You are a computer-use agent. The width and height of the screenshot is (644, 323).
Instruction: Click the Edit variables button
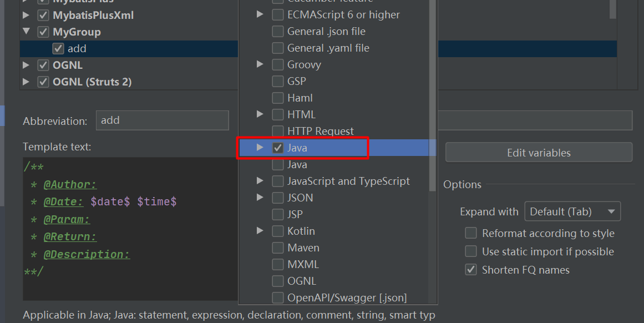pos(539,153)
